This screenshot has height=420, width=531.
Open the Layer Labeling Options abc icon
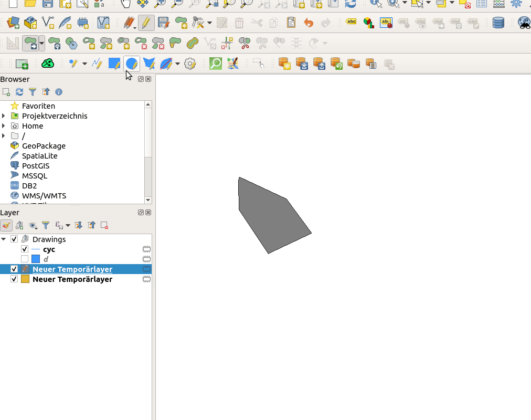pyautogui.click(x=351, y=23)
